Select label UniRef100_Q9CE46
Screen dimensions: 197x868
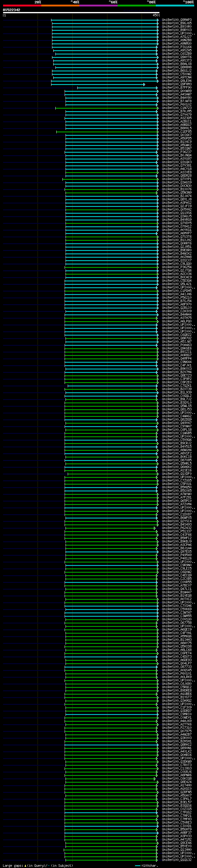176,843
